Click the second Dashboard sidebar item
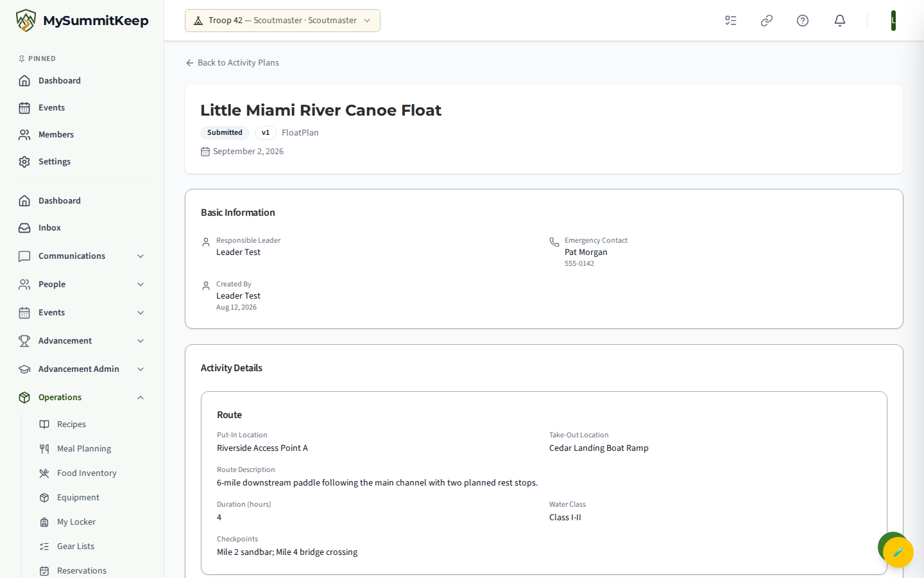The width and height of the screenshot is (924, 578). coord(82,200)
